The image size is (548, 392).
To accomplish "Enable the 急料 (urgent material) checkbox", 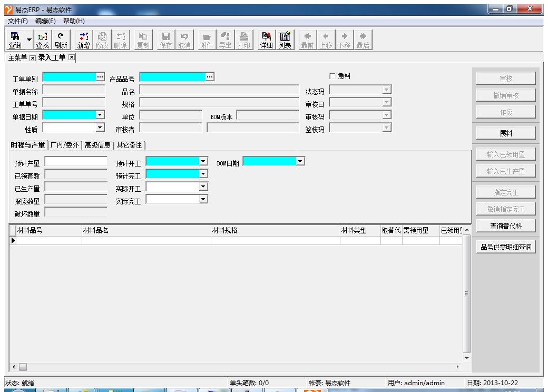I will pos(332,76).
